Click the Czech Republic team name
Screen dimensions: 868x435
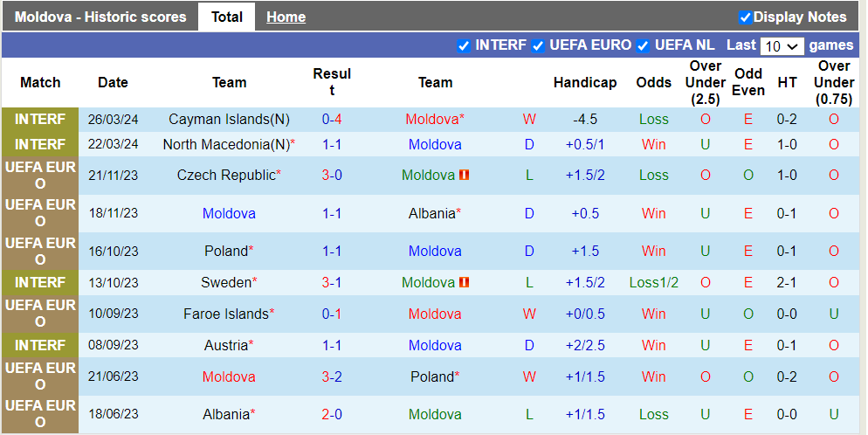click(225, 175)
